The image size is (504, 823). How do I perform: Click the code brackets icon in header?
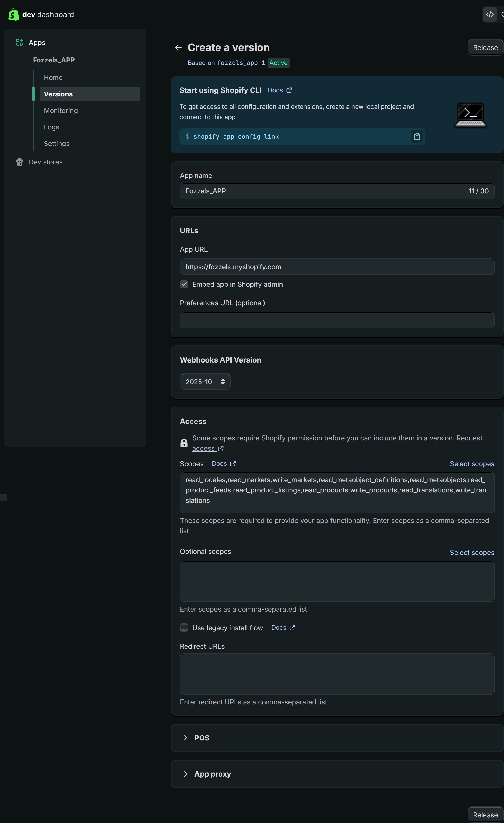490,14
